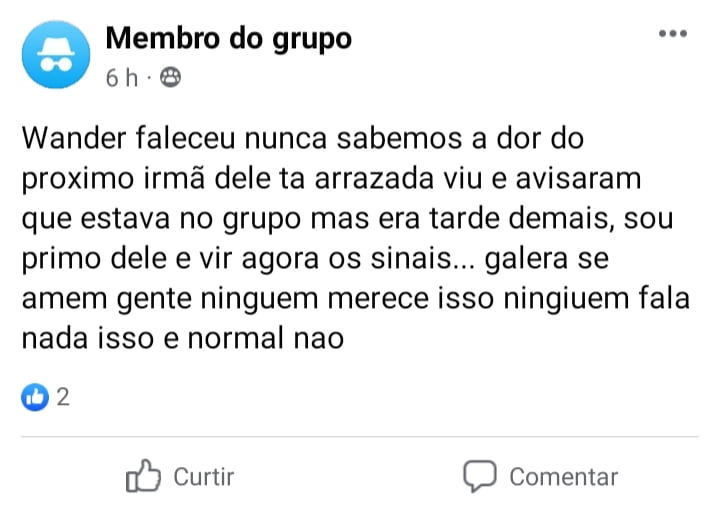Image resolution: width=720 pixels, height=528 pixels.
Task: Open the "6 h" post timestamp
Action: tap(122, 78)
